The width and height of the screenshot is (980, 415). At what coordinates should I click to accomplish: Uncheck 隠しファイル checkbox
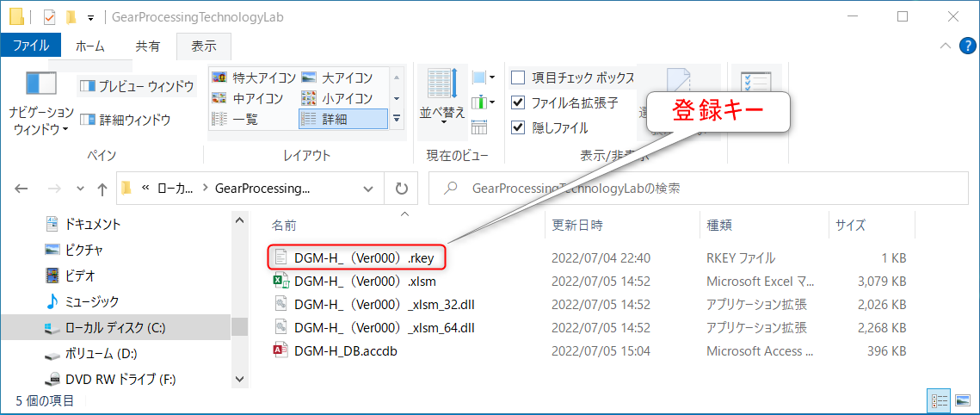(518, 127)
